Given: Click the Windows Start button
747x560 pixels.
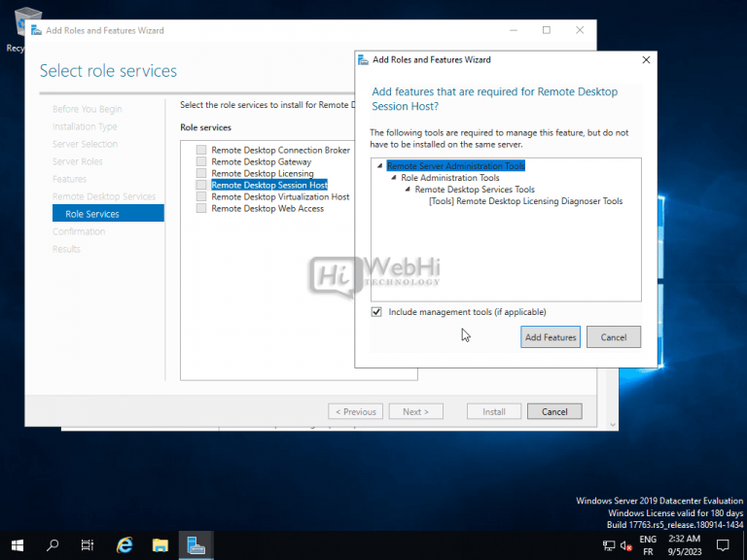Looking at the screenshot, I should [x=18, y=545].
